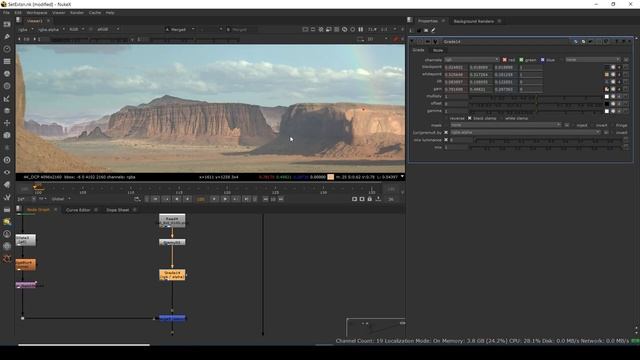640x360 pixels.
Task: Select the Viewer1 tab
Action: click(34, 21)
